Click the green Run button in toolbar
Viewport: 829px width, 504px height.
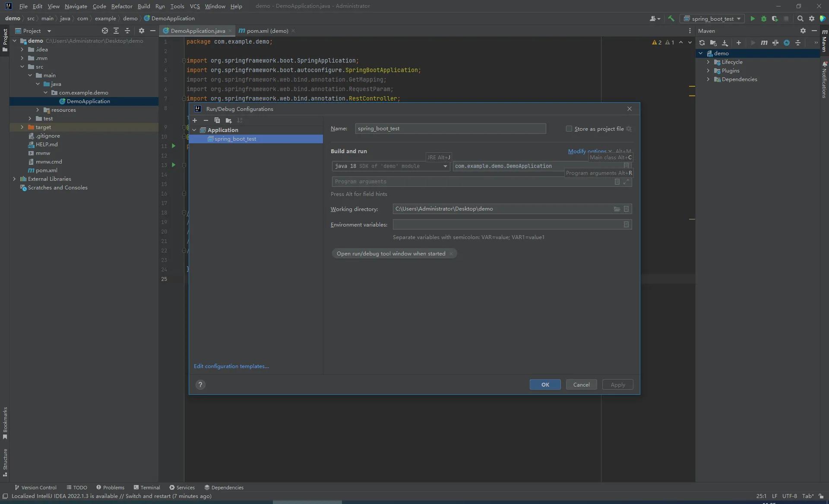(753, 19)
